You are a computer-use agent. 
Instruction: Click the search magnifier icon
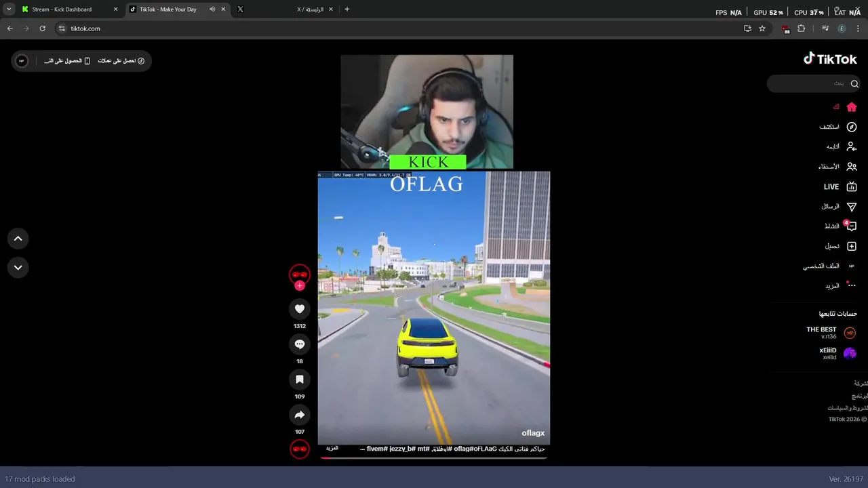click(x=854, y=83)
